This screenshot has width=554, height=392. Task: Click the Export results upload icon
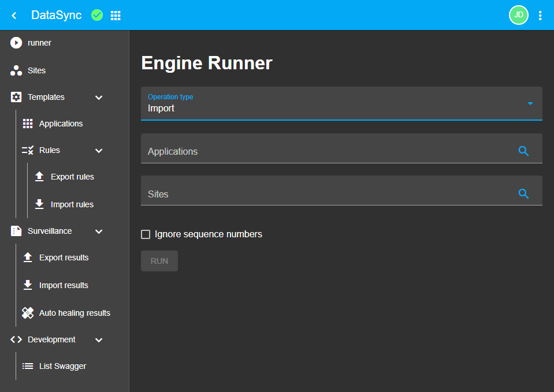pyautogui.click(x=28, y=257)
